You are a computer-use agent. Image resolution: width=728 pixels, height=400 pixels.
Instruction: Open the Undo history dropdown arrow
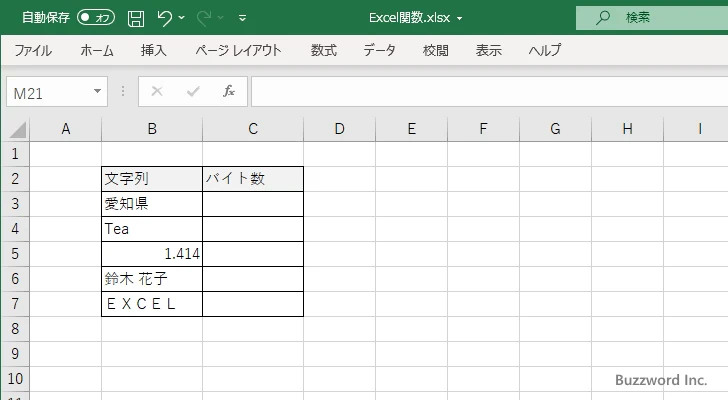pyautogui.click(x=182, y=18)
